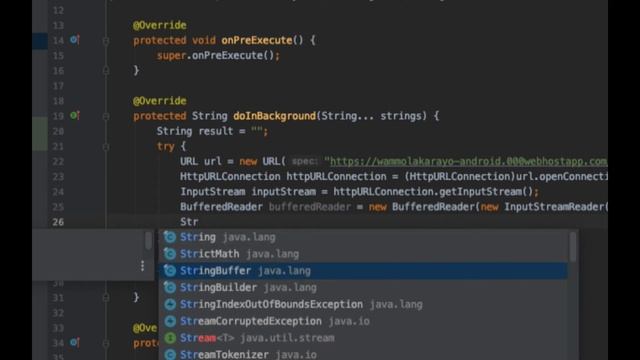The height and width of the screenshot is (360, 640).
Task: Click exception icon beside StreamCorruptedException
Action: coord(170,321)
